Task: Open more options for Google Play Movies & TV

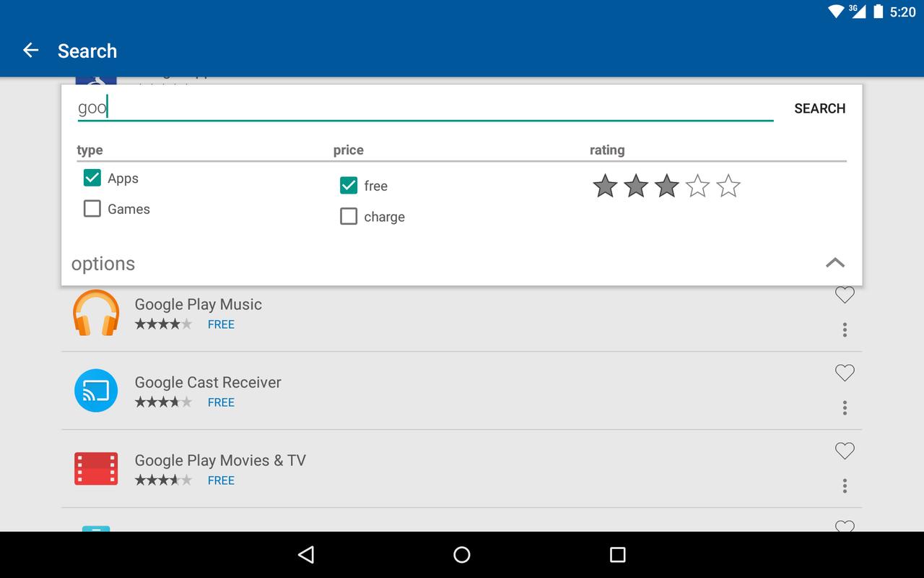Action: tap(845, 486)
